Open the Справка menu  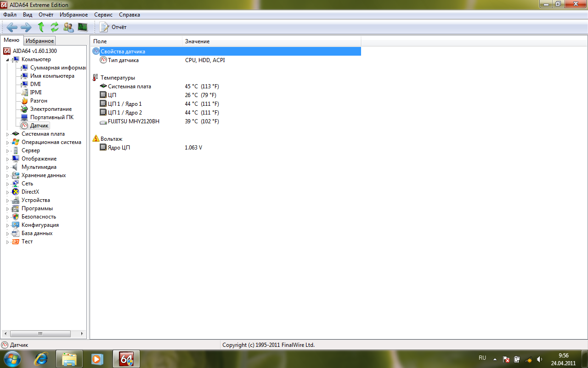point(130,15)
